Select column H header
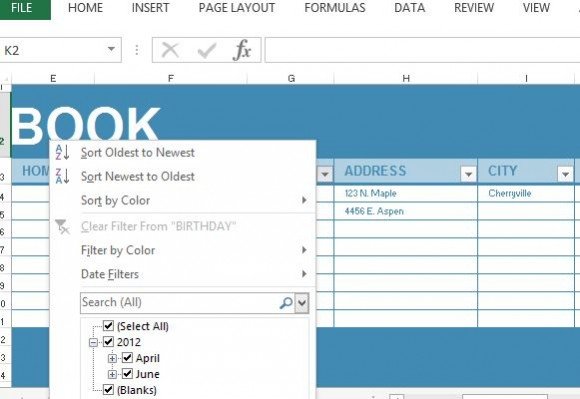 pos(406,78)
